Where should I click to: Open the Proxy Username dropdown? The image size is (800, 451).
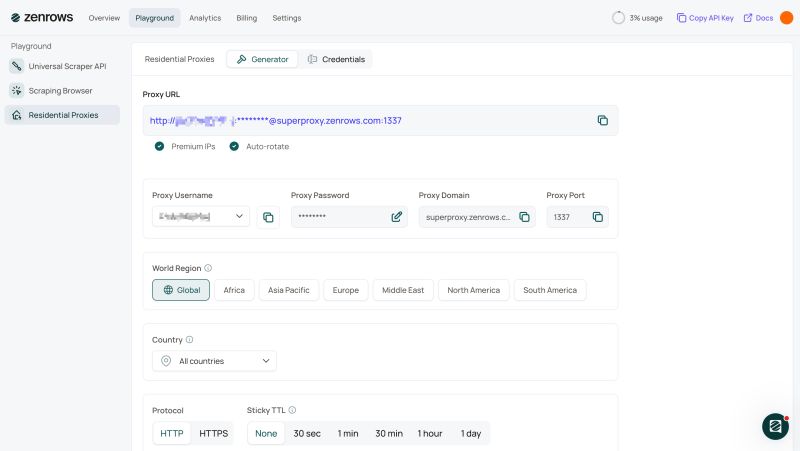click(x=201, y=216)
